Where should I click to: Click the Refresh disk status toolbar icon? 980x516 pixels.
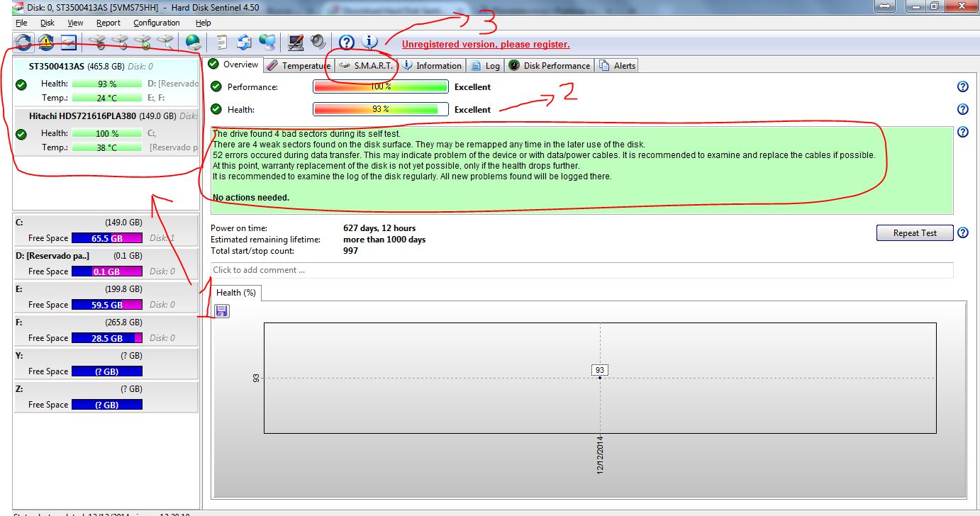click(23, 43)
